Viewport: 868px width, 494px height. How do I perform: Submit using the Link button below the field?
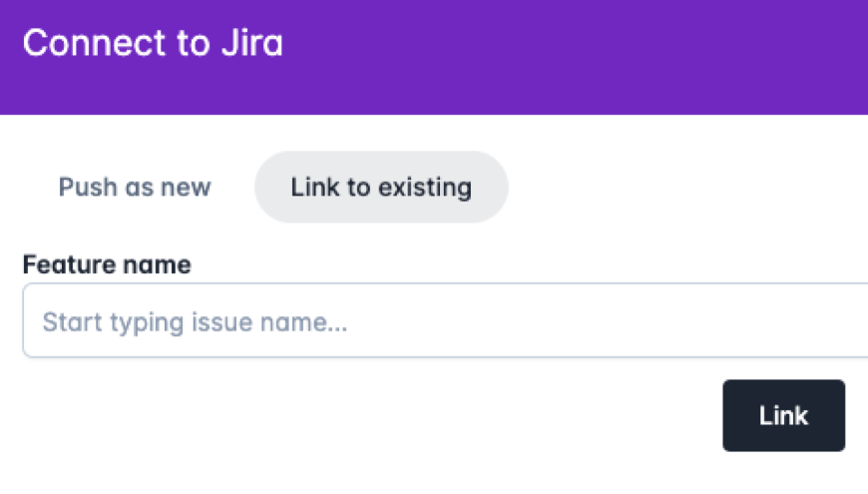(x=783, y=415)
